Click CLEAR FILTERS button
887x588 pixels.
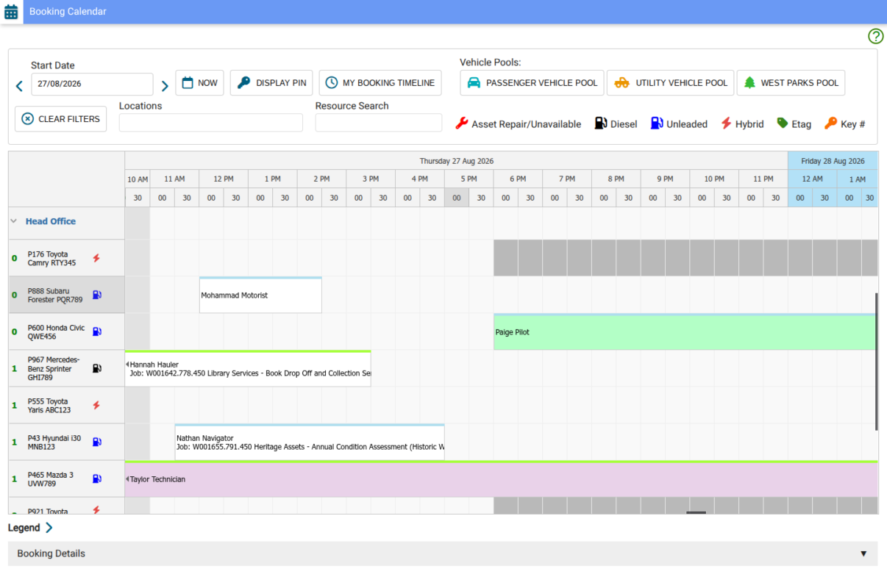tap(60, 119)
